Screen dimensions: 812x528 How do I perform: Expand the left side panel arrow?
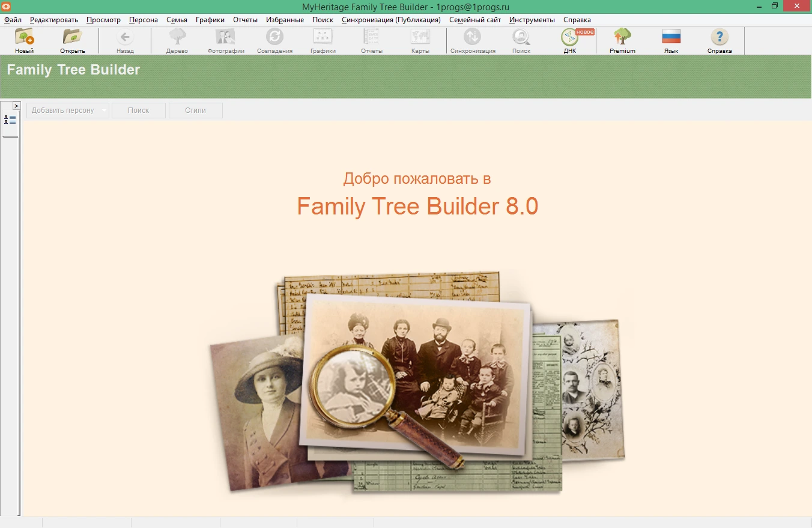(16, 106)
